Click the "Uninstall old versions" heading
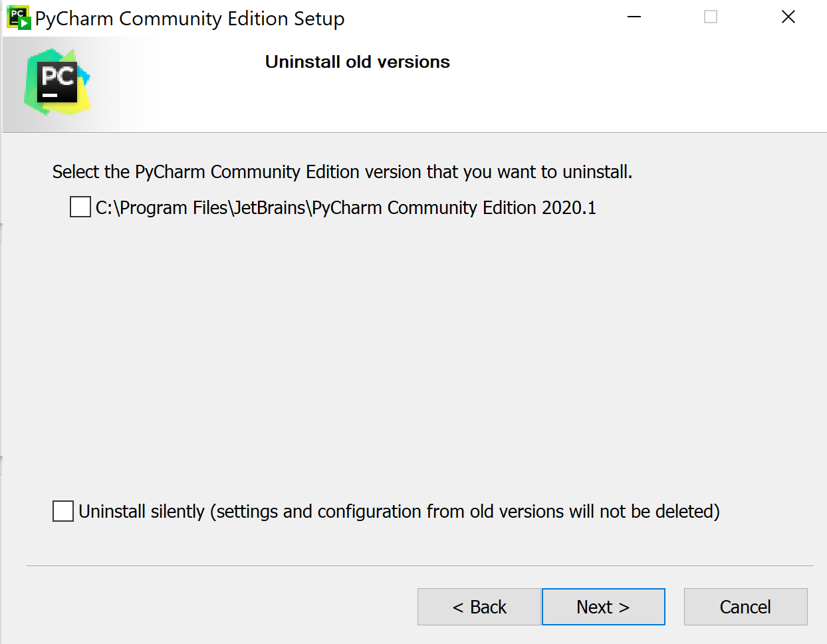This screenshot has width=827, height=644. (x=358, y=62)
